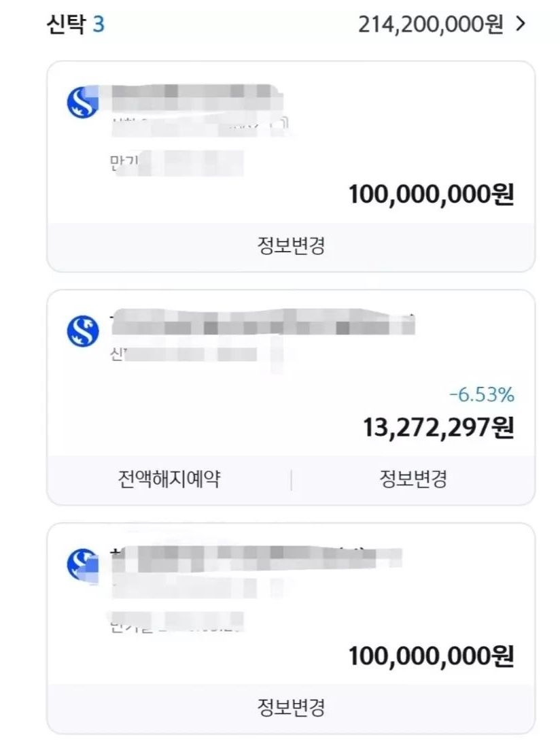Tap the Shinhan logo in the -6.53% card
560x750 pixels.
point(83,331)
